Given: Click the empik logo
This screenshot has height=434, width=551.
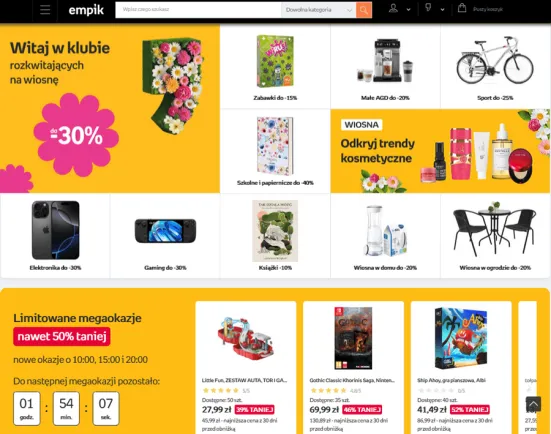Looking at the screenshot, I should [86, 10].
